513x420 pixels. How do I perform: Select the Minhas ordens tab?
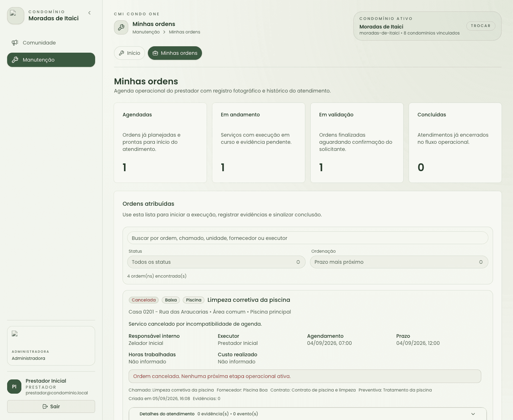point(175,53)
